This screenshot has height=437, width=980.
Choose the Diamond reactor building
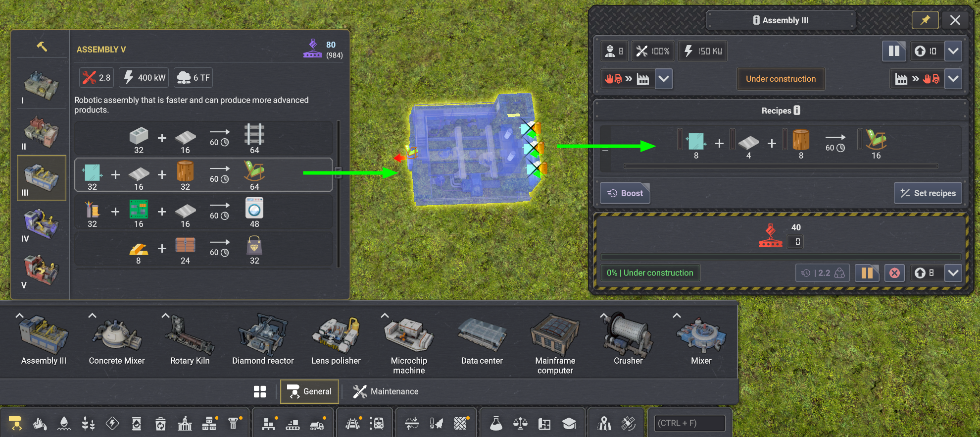click(x=263, y=342)
